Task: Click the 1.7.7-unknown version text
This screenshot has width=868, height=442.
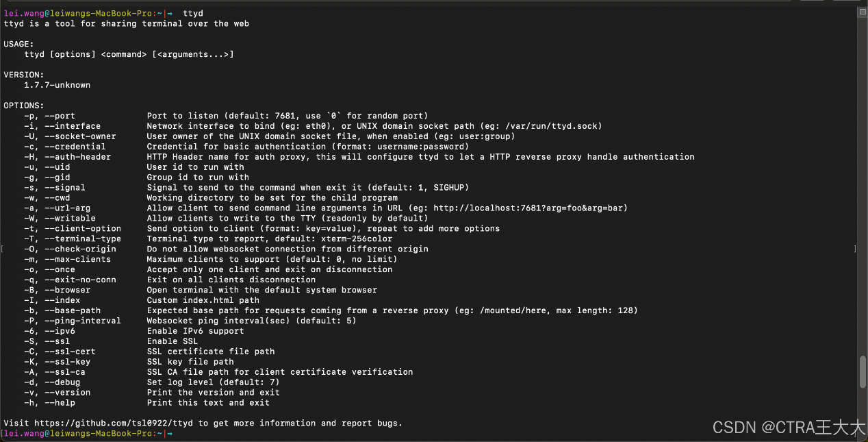Action: pos(57,85)
